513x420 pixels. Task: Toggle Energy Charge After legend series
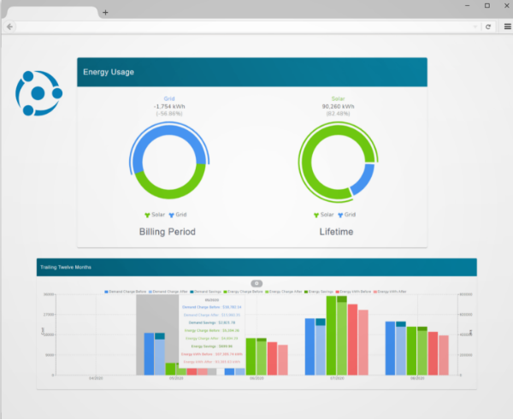(284, 292)
